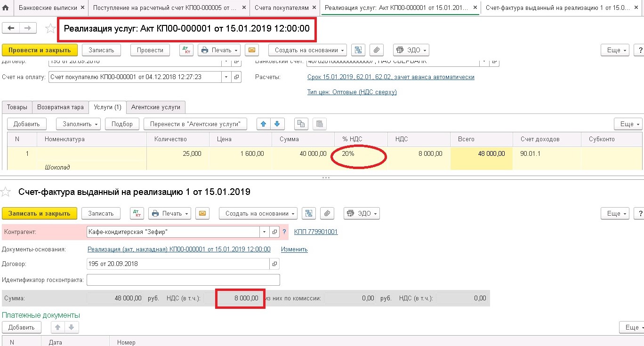Expand the Контрагент dropdown arrow
This screenshot has width=644, height=346.
[x=264, y=232]
